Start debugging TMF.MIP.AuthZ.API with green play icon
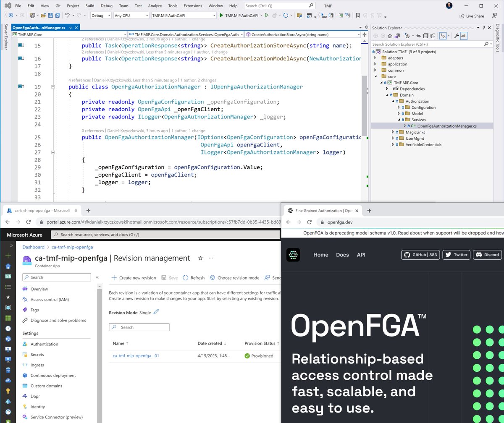 pyautogui.click(x=220, y=15)
